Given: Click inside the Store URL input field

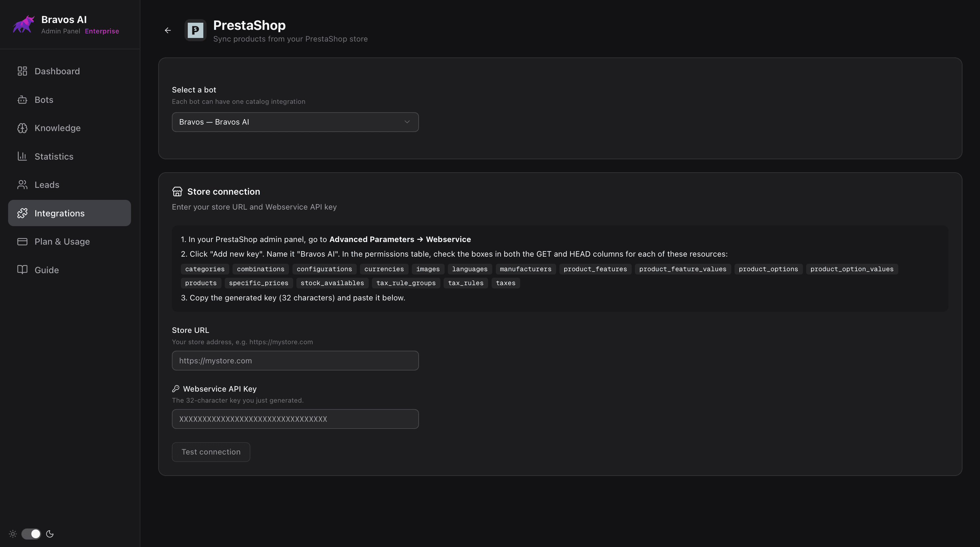Looking at the screenshot, I should (295, 360).
